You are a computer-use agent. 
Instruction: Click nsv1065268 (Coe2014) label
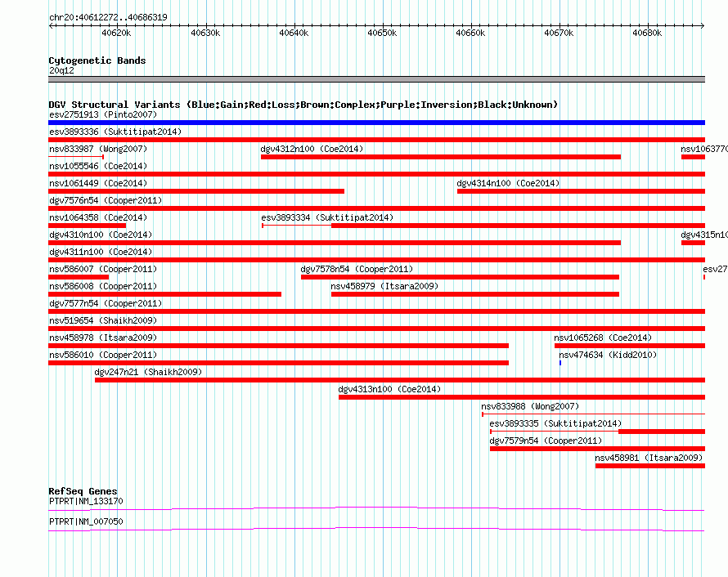(x=603, y=338)
